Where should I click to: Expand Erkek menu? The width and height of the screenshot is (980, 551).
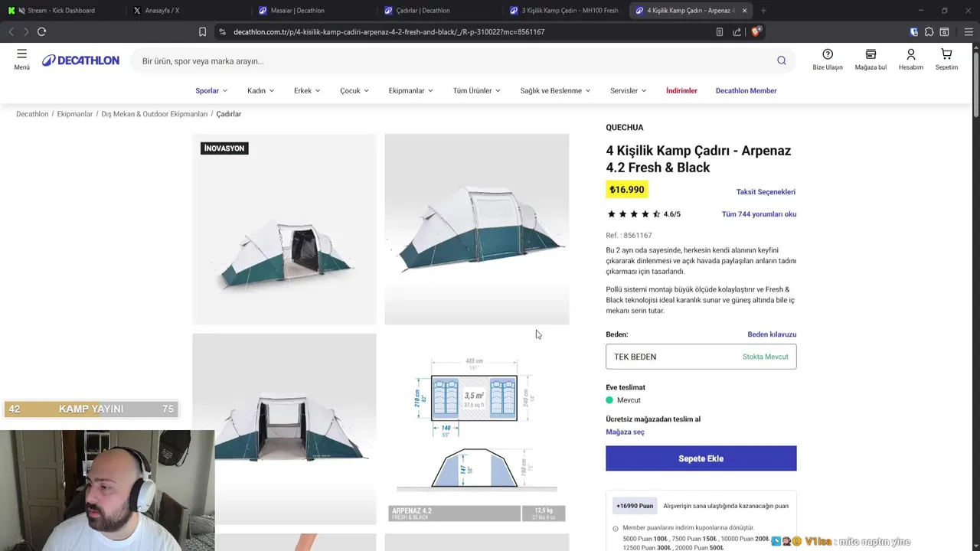tap(307, 90)
